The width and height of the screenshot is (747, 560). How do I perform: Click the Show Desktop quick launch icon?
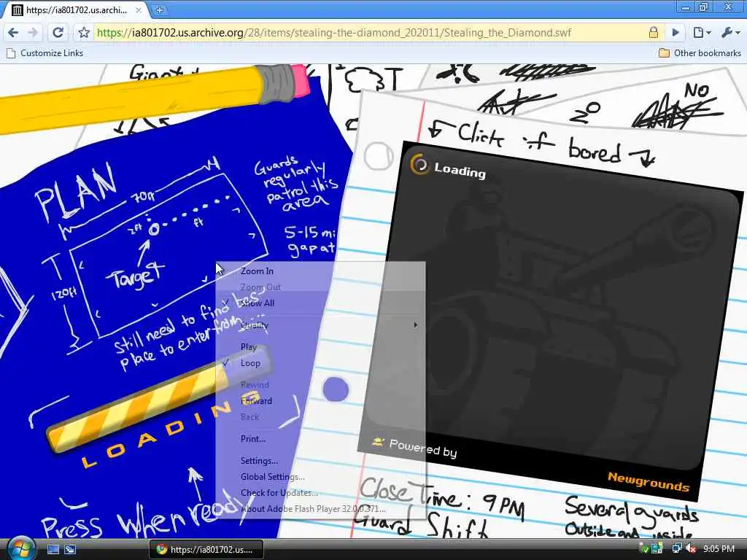tap(53, 550)
